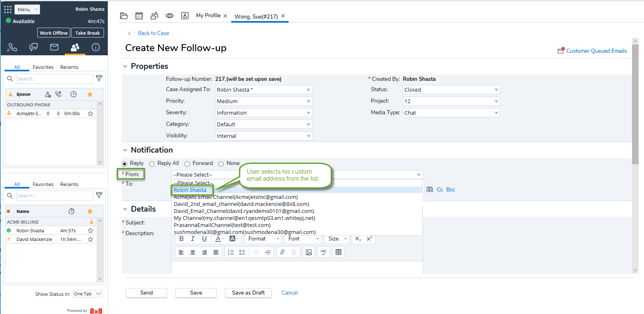The image size is (644, 314).
Task: Toggle bold formatting in description editor
Action: [x=182, y=239]
